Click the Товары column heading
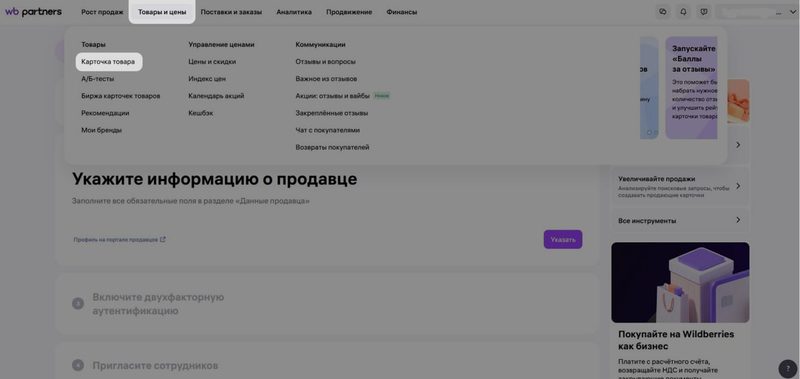800x379 pixels. pos(93,45)
